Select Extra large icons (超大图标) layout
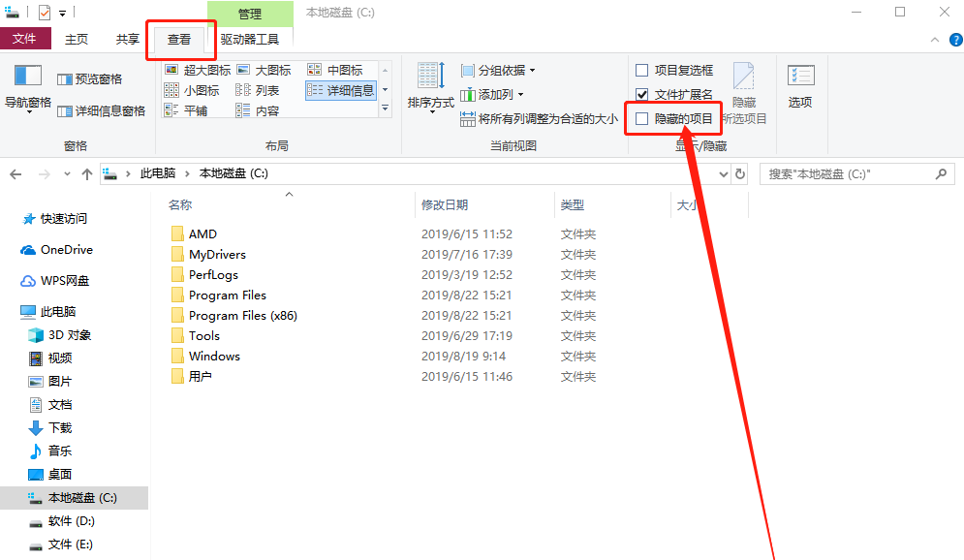This screenshot has width=964, height=560. pos(198,70)
